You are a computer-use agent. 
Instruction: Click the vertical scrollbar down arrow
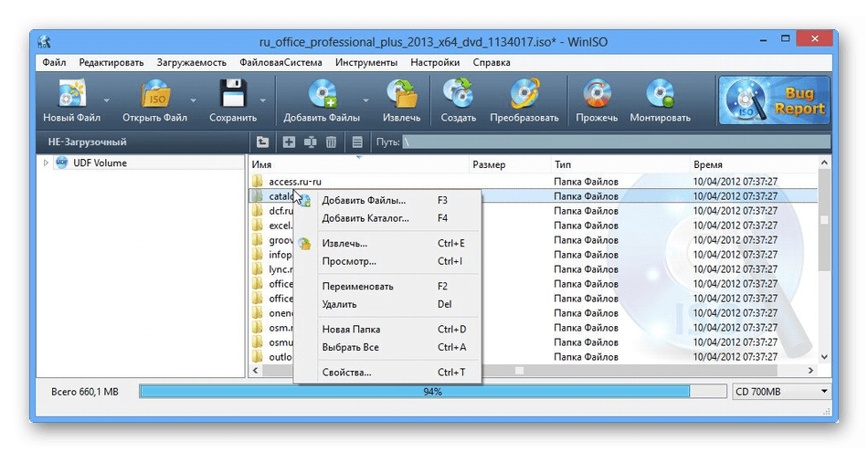[824, 357]
